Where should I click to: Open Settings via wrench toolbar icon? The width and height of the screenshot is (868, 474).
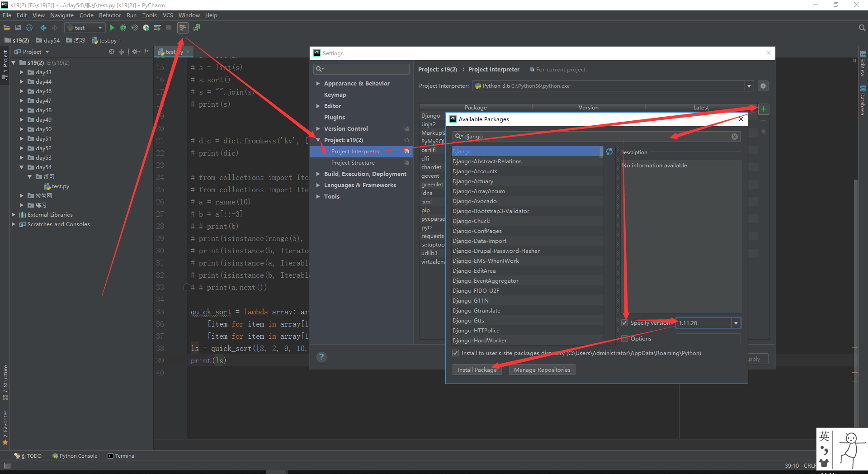183,28
